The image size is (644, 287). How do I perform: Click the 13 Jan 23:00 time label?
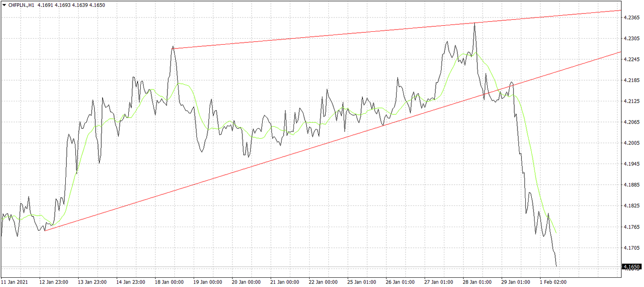pos(93,282)
